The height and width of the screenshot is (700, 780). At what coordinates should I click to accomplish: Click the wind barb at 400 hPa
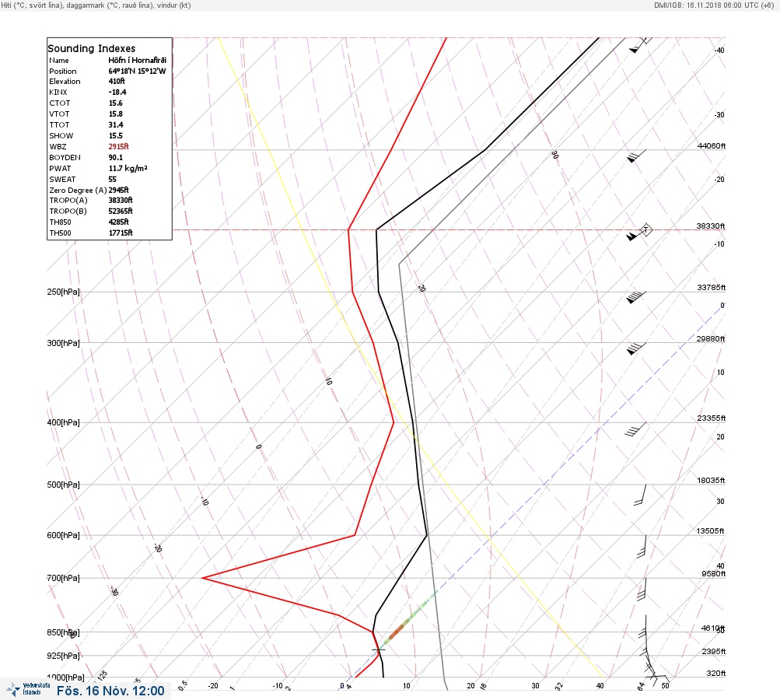coord(635,429)
